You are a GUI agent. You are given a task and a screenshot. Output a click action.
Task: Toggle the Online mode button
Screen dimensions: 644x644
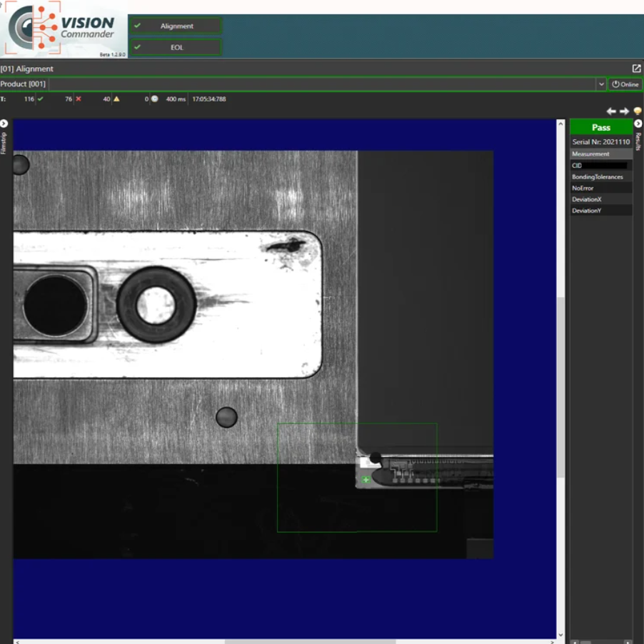click(x=625, y=84)
